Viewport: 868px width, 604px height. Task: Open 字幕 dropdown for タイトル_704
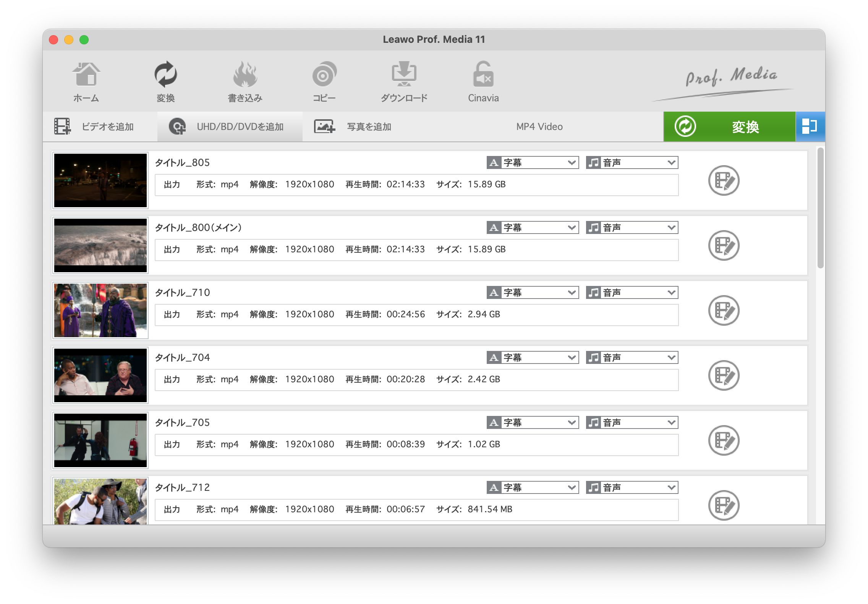pos(533,357)
